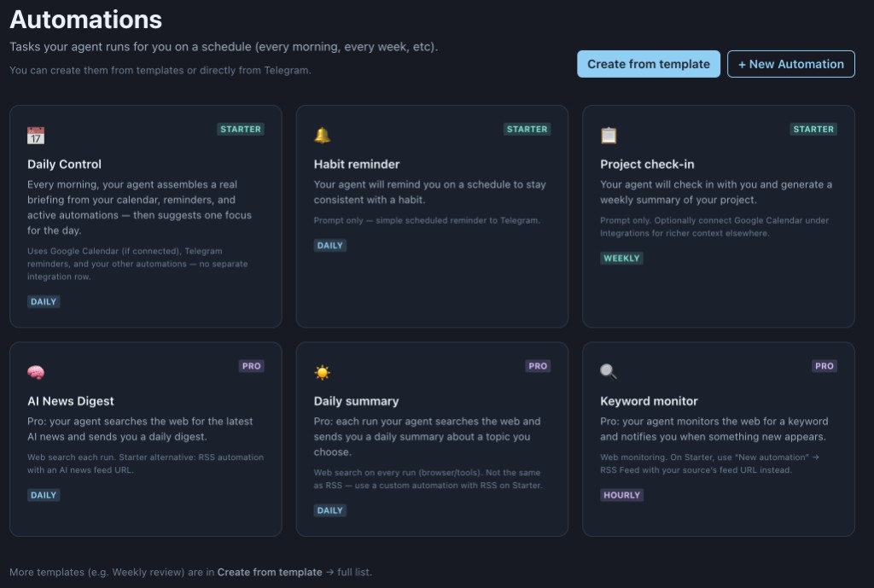Select the STARTER badge on Habit reminder
Viewport: 874px width, 588px height.
tap(527, 129)
